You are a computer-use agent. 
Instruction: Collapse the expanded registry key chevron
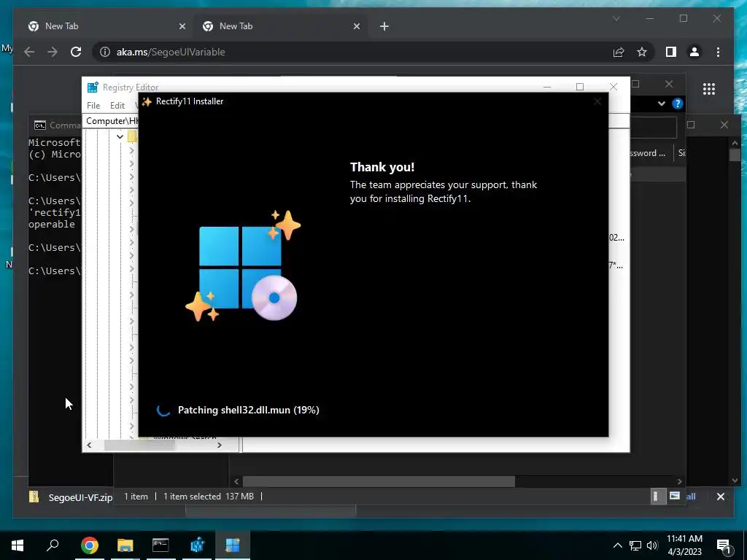tap(120, 136)
